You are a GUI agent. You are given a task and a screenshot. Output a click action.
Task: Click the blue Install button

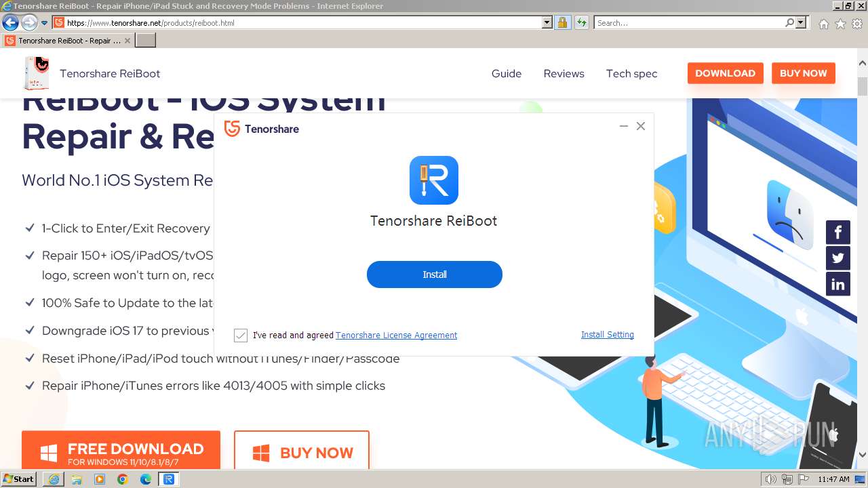435,274
